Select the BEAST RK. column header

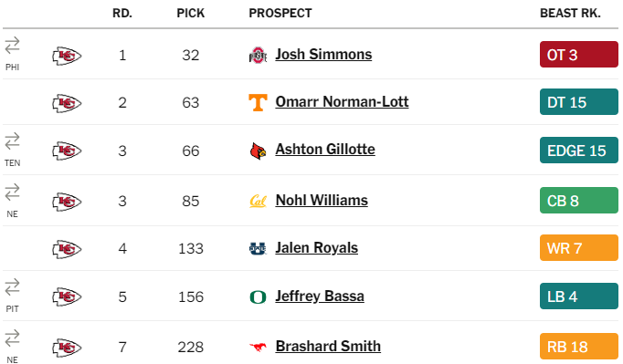pyautogui.click(x=570, y=13)
